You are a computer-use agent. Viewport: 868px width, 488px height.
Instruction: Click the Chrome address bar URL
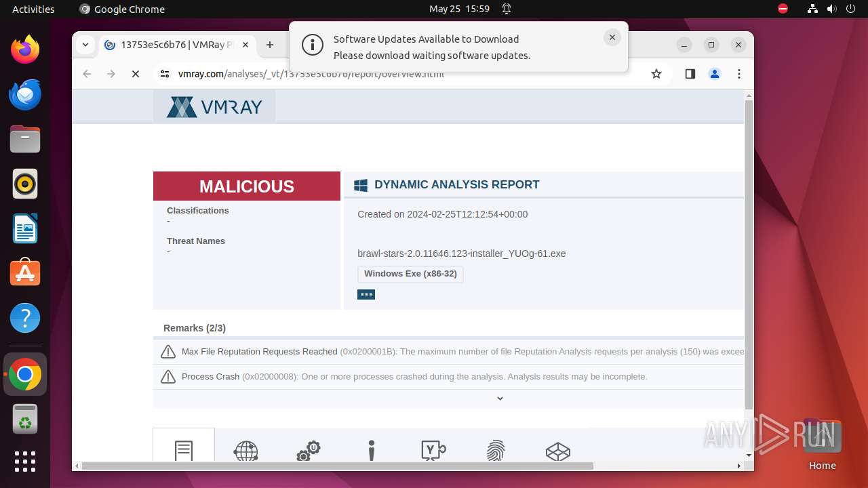coord(311,74)
